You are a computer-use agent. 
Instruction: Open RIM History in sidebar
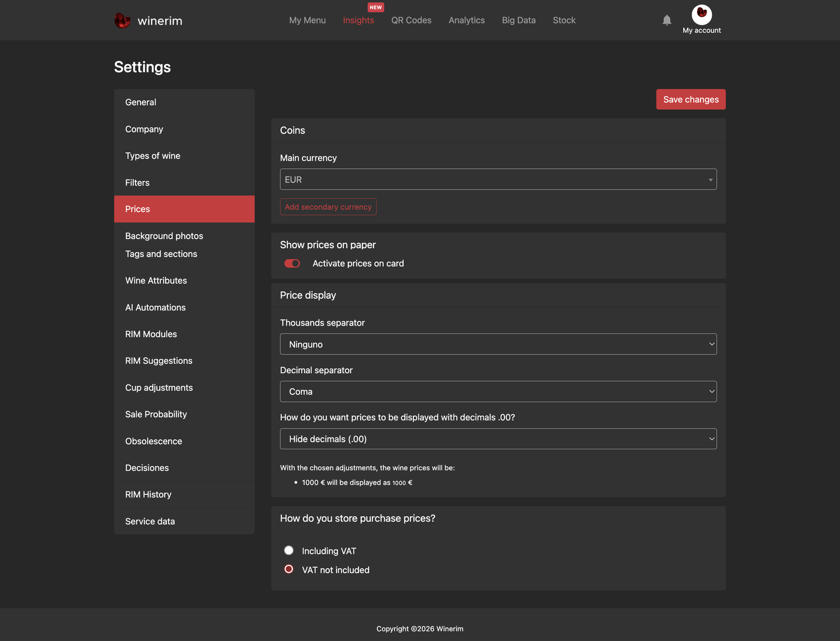(184, 494)
